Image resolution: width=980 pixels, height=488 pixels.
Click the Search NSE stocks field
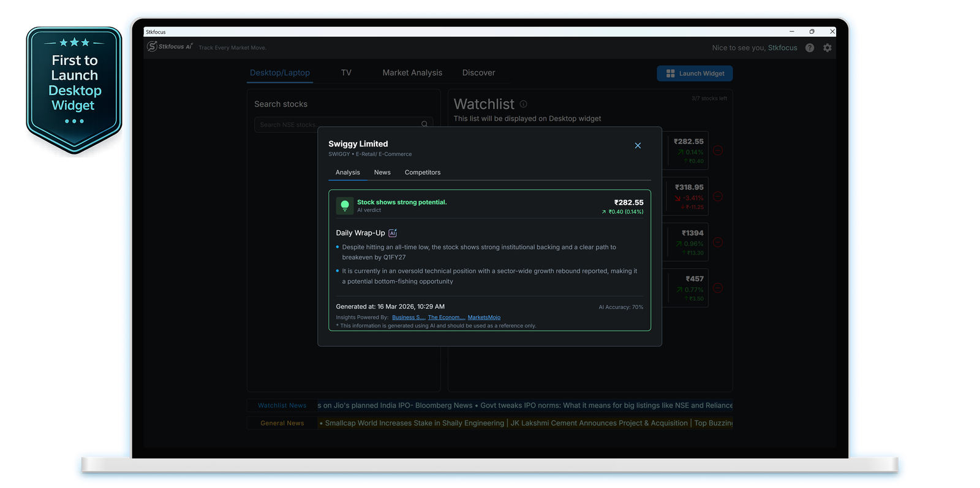pyautogui.click(x=344, y=124)
